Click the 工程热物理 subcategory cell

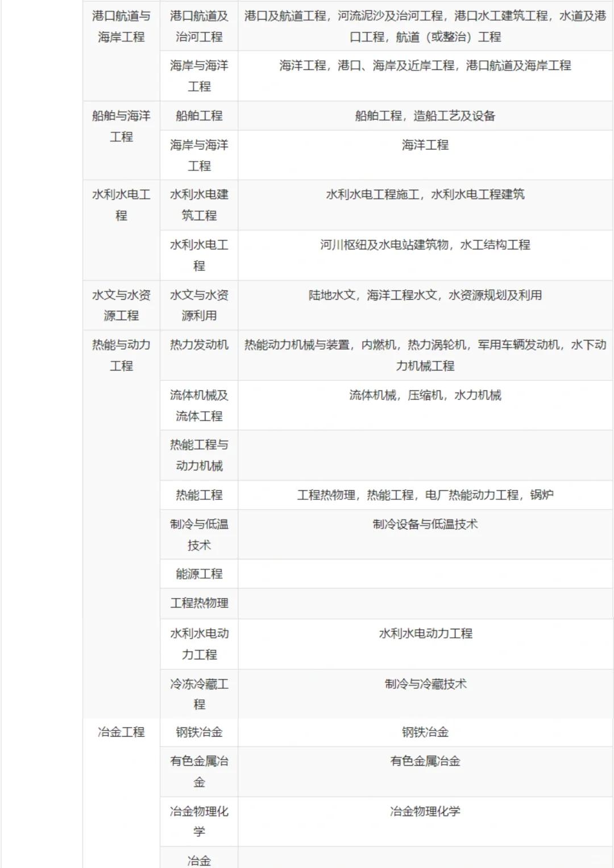(198, 604)
